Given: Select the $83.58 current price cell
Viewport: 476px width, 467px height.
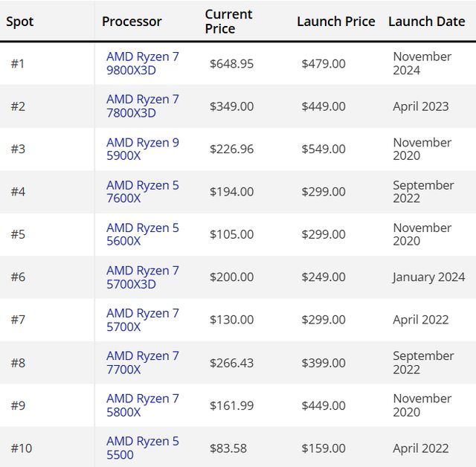Looking at the screenshot, I should 228,448.
